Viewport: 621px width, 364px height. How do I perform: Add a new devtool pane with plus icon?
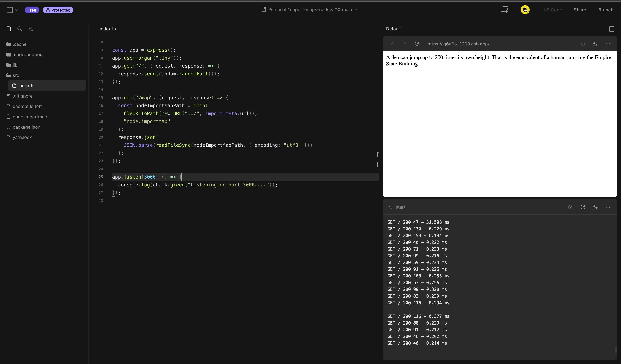point(612,29)
